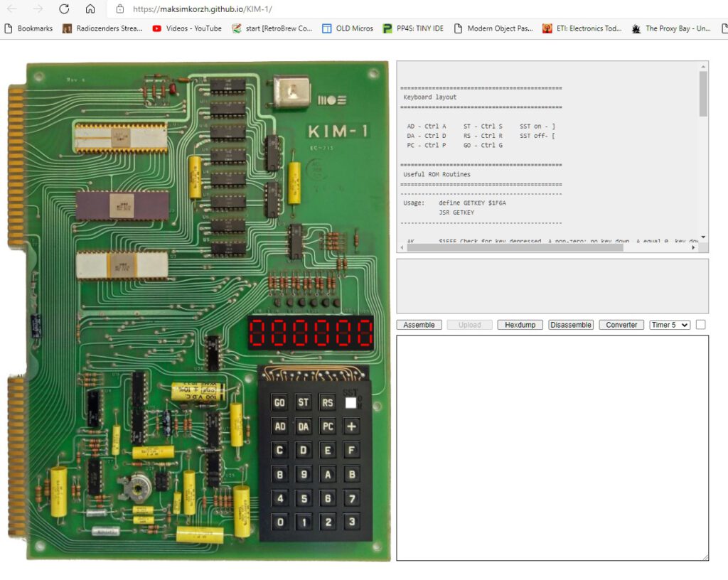Open The Proxy Bay bookmark

point(671,28)
